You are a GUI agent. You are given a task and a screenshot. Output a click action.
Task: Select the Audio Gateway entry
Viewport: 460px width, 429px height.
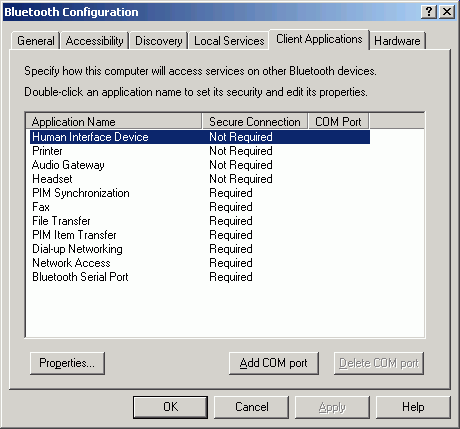coord(200,165)
